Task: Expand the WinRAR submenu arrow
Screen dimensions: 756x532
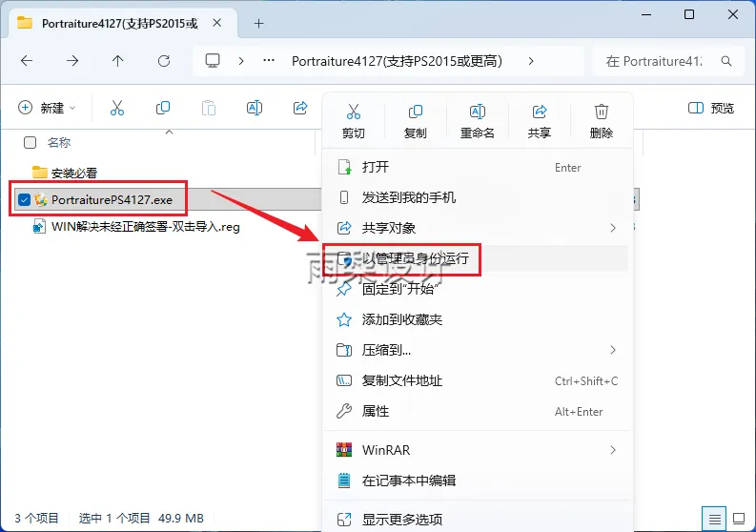Action: coord(613,450)
